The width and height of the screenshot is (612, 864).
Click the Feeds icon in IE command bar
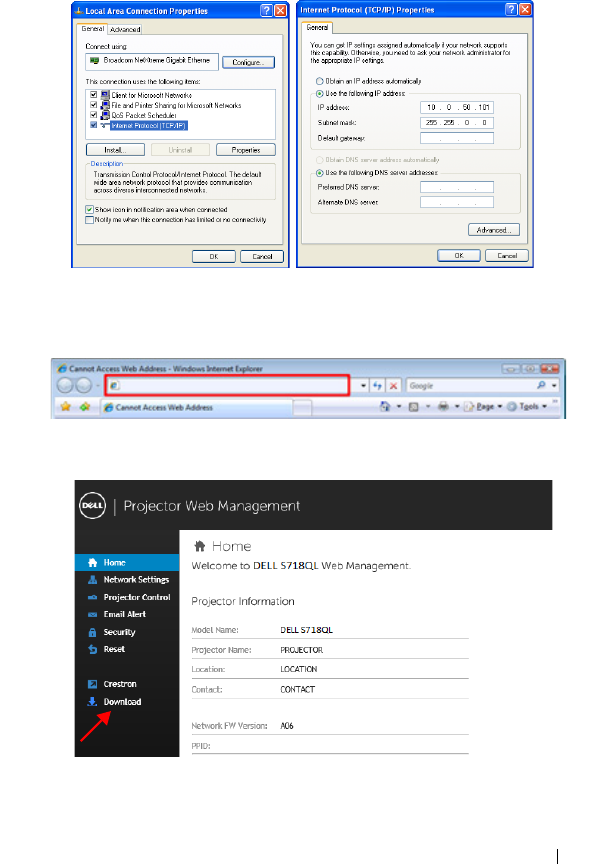[414, 407]
